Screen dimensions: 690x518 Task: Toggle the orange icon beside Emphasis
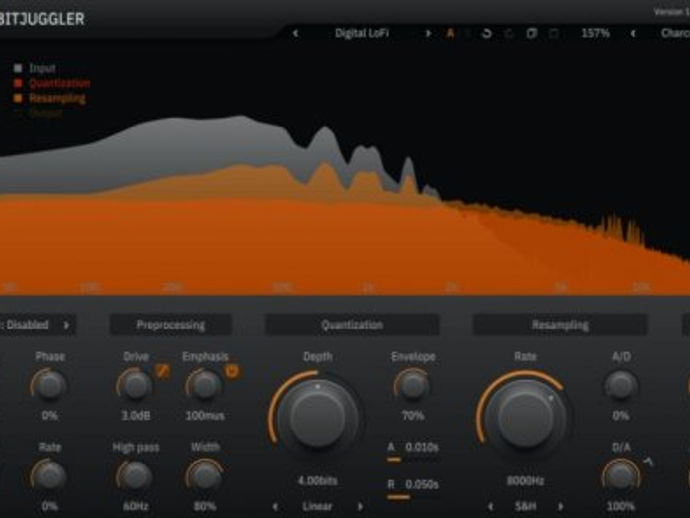tap(231, 371)
